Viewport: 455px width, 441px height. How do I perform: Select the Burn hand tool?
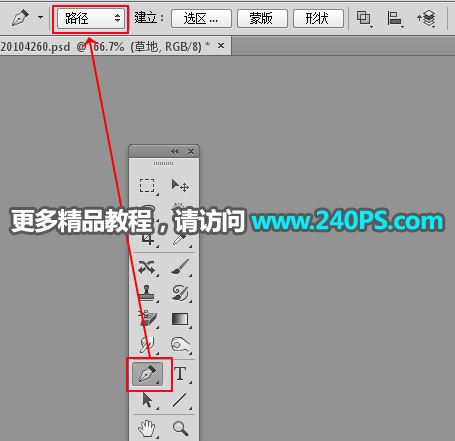[x=180, y=345]
